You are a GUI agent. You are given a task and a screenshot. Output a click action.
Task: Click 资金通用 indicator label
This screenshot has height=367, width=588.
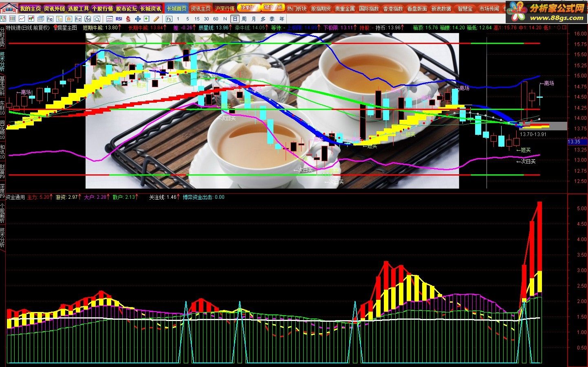[x=15, y=197]
